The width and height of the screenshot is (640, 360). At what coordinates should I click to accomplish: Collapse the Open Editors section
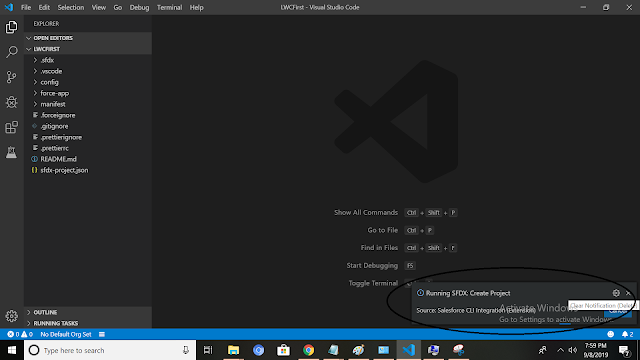click(88, 38)
